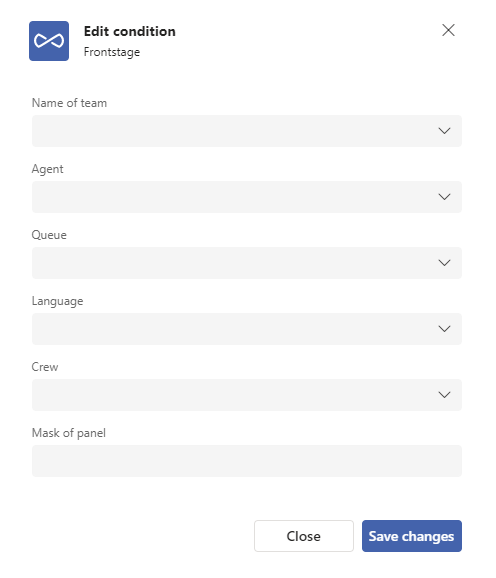496x578 pixels.
Task: Click the Name of team chevron arrow
Action: (444, 131)
